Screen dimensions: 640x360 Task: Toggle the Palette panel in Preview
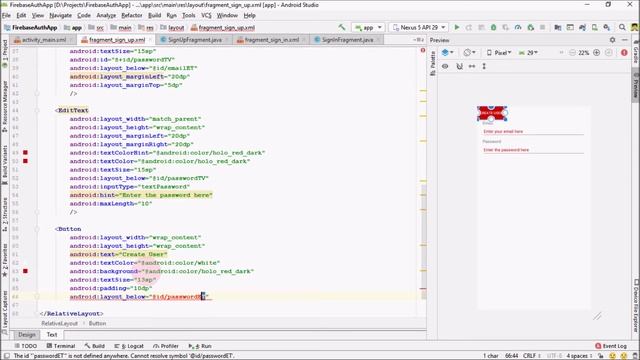click(x=433, y=64)
